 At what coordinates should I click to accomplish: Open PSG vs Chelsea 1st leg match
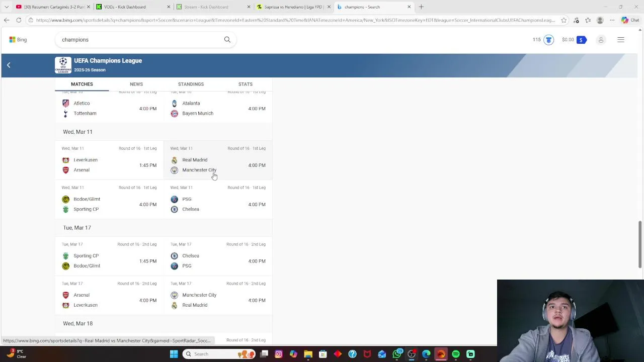coord(218,199)
